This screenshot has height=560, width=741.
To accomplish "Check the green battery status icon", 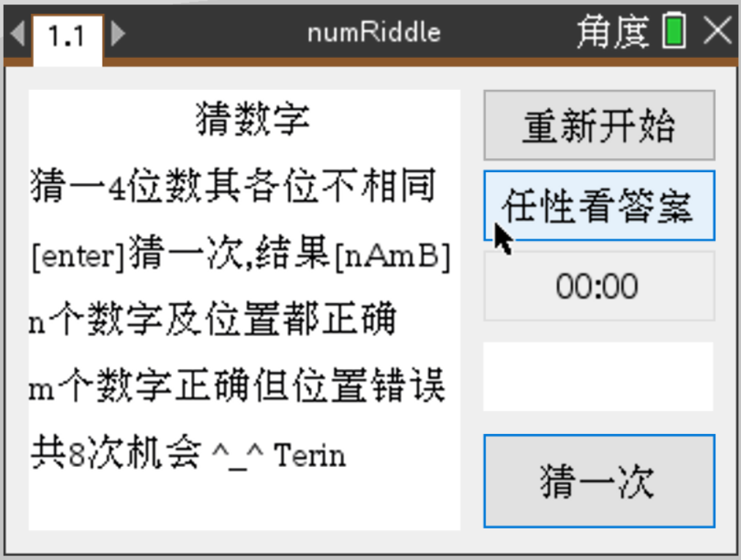I will click(674, 31).
